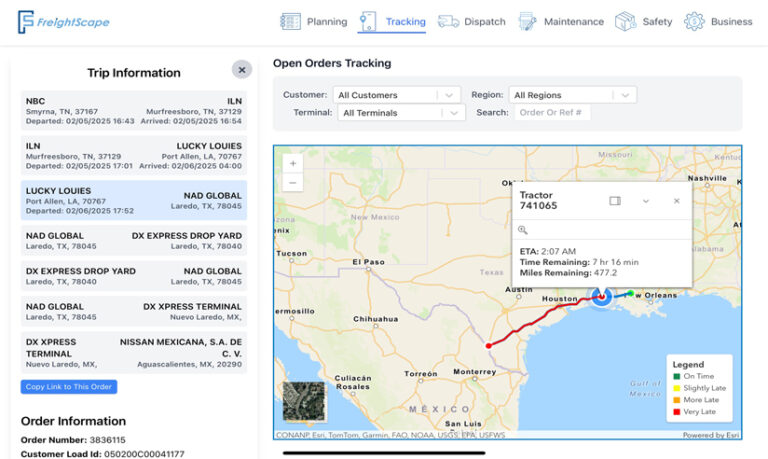The height and width of the screenshot is (459, 768).
Task: Click the Planning checklist icon
Action: coord(290,22)
